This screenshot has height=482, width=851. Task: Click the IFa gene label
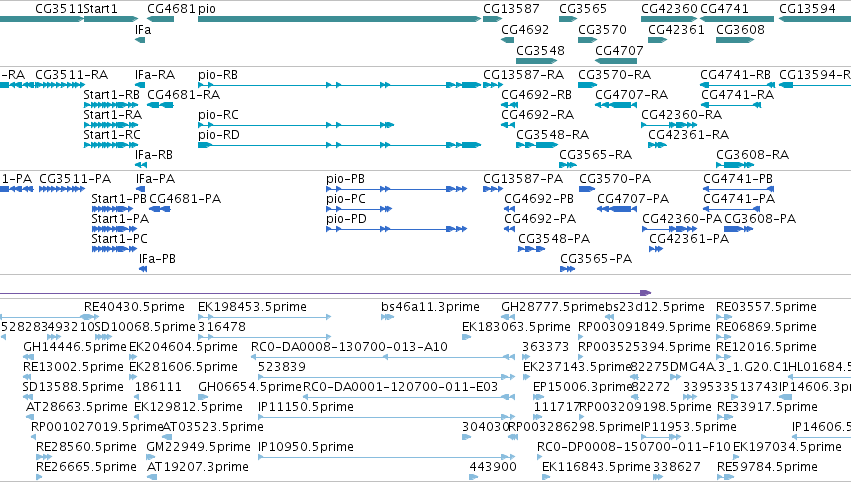coord(143,29)
